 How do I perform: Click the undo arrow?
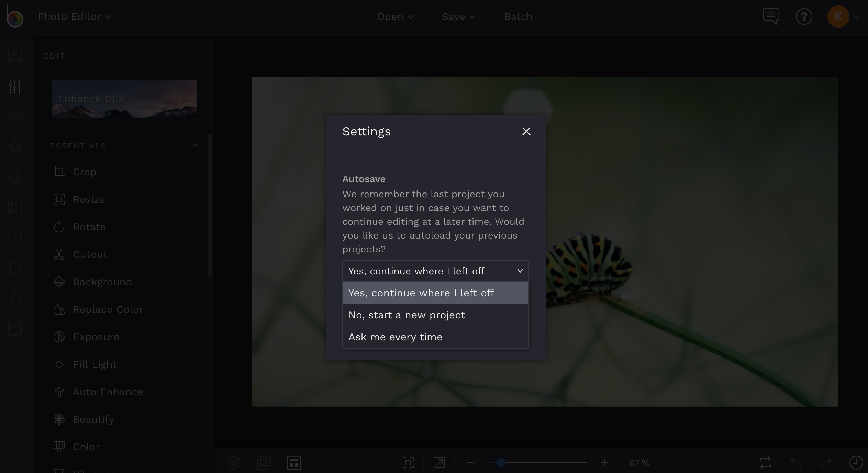(x=796, y=463)
